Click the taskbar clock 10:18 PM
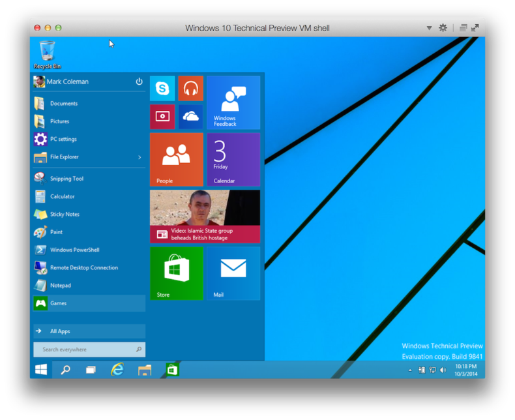The image size is (515, 420). coord(465,370)
